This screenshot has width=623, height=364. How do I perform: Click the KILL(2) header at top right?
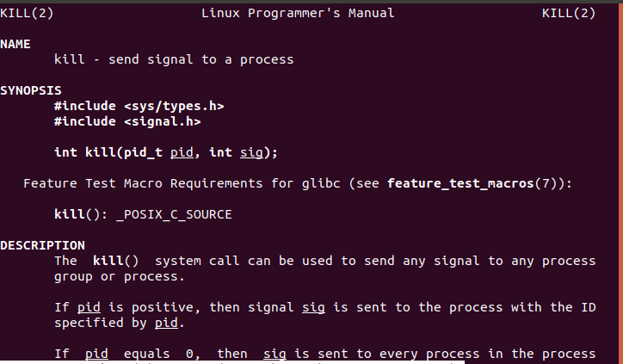click(569, 13)
